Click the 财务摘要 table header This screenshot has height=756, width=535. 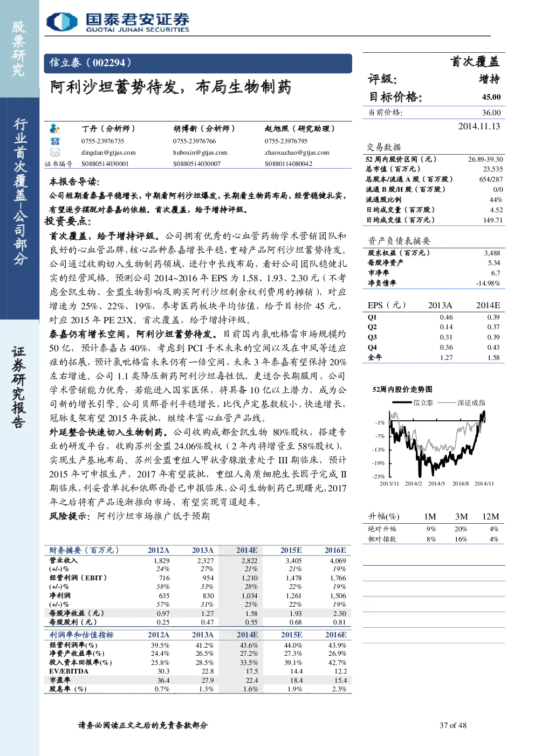[84, 550]
